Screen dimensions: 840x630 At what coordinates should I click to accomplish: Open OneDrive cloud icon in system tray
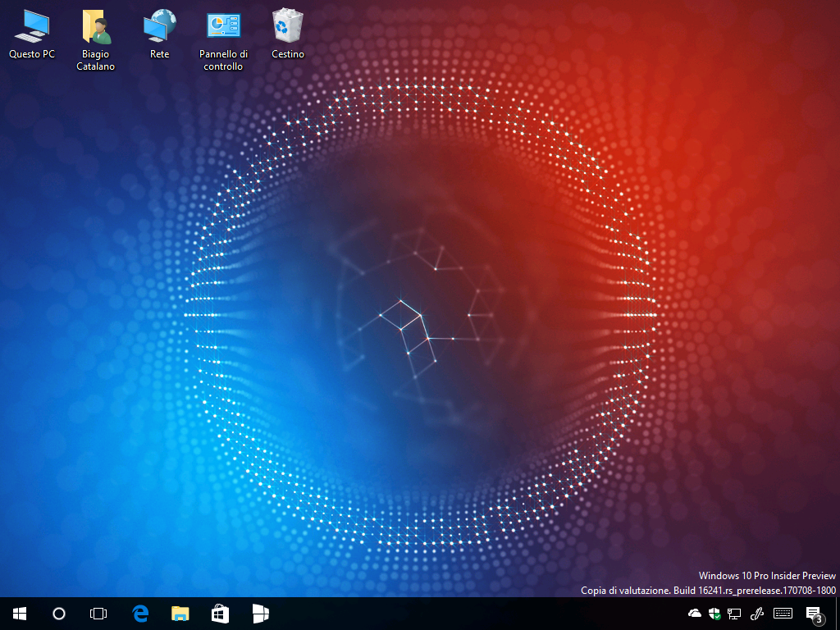694,614
